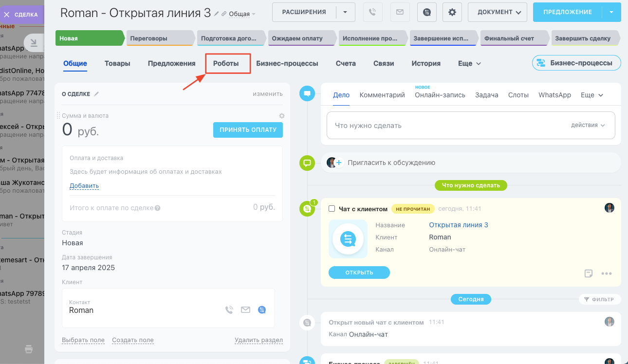Viewport: 628px width, 364px height.
Task: Open the chat icon button in top toolbar
Action: 427,12
